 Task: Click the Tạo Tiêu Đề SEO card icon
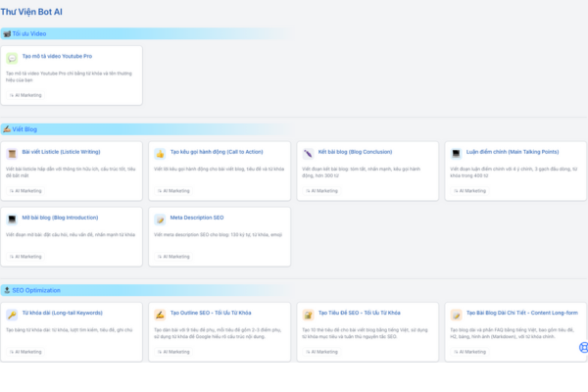click(x=308, y=316)
